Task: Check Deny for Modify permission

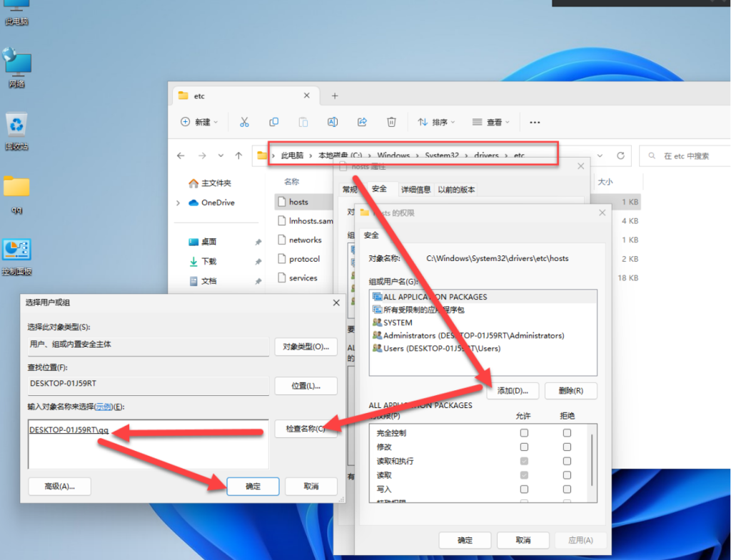Action: tap(567, 447)
